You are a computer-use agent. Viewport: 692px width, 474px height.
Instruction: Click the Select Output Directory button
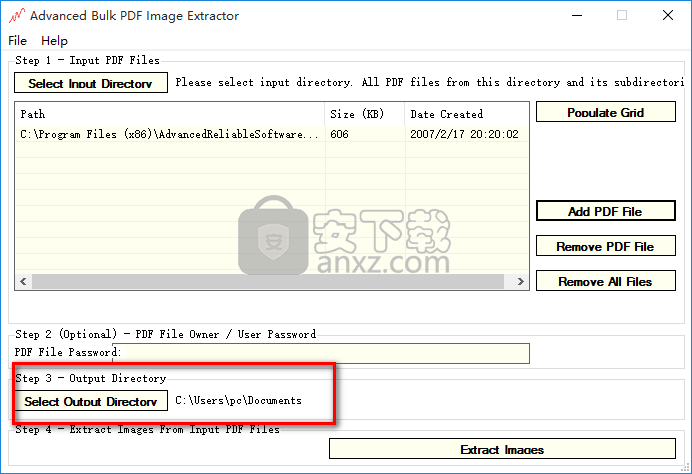pos(91,401)
